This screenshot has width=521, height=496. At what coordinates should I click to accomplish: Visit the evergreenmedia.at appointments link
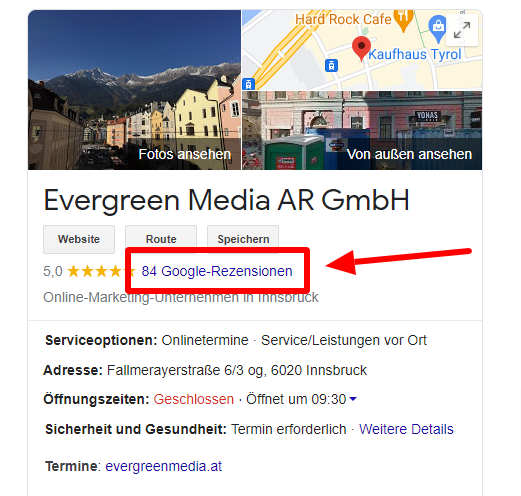point(164,466)
